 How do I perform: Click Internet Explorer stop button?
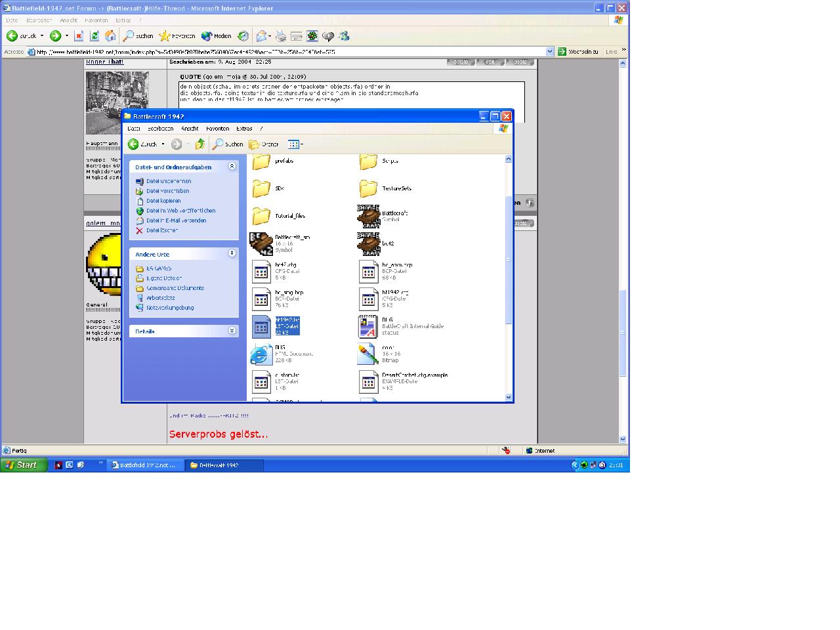[79, 36]
